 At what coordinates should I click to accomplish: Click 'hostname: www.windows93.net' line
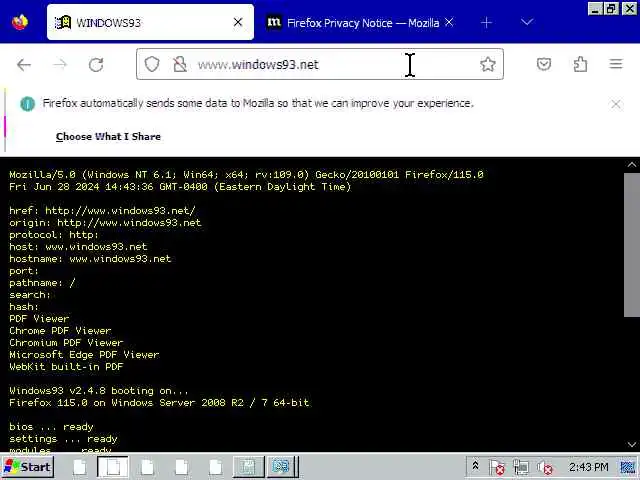90,259
